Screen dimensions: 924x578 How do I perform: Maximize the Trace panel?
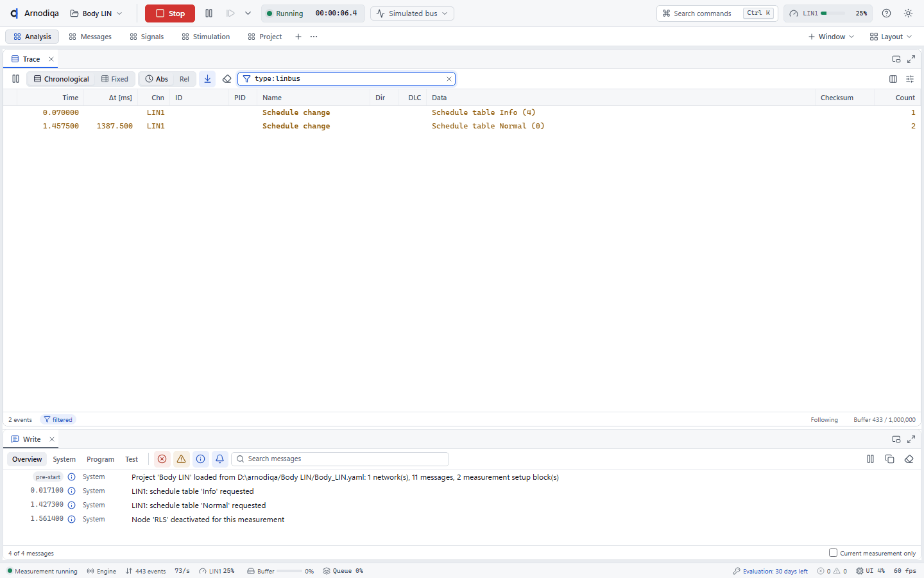pos(911,59)
